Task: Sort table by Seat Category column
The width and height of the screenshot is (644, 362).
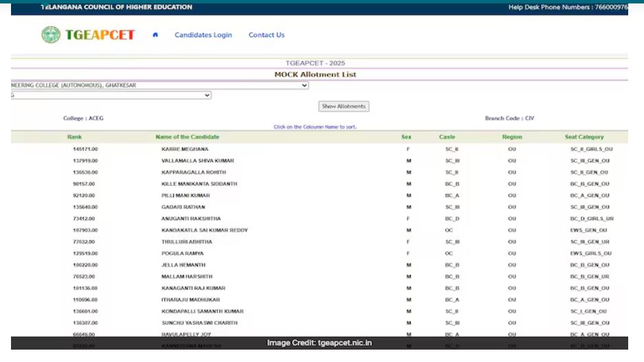Action: pyautogui.click(x=584, y=137)
